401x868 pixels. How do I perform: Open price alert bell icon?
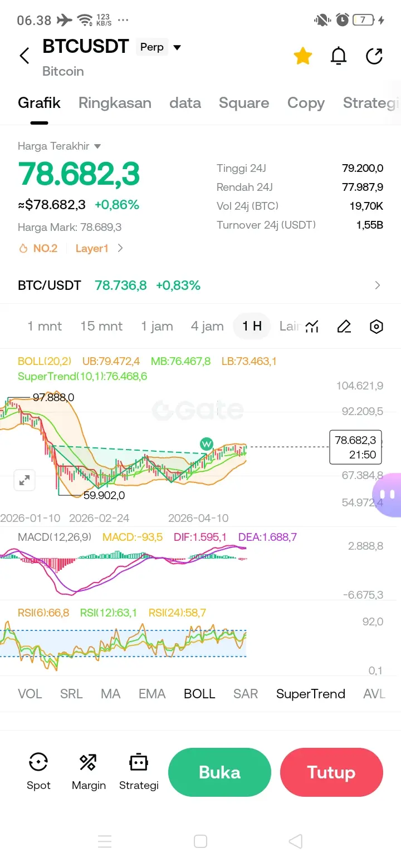pyautogui.click(x=339, y=56)
